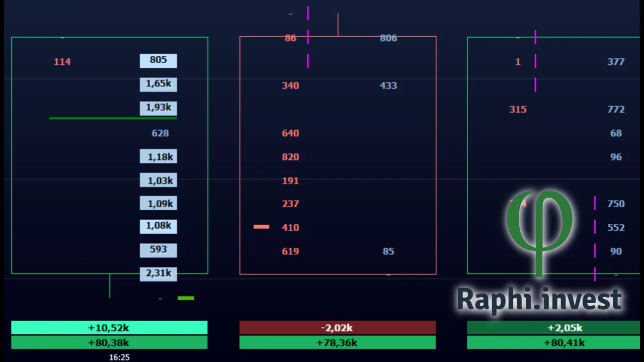Click the red 86 value in middle candle
The width and height of the screenshot is (644, 362).
(x=290, y=38)
